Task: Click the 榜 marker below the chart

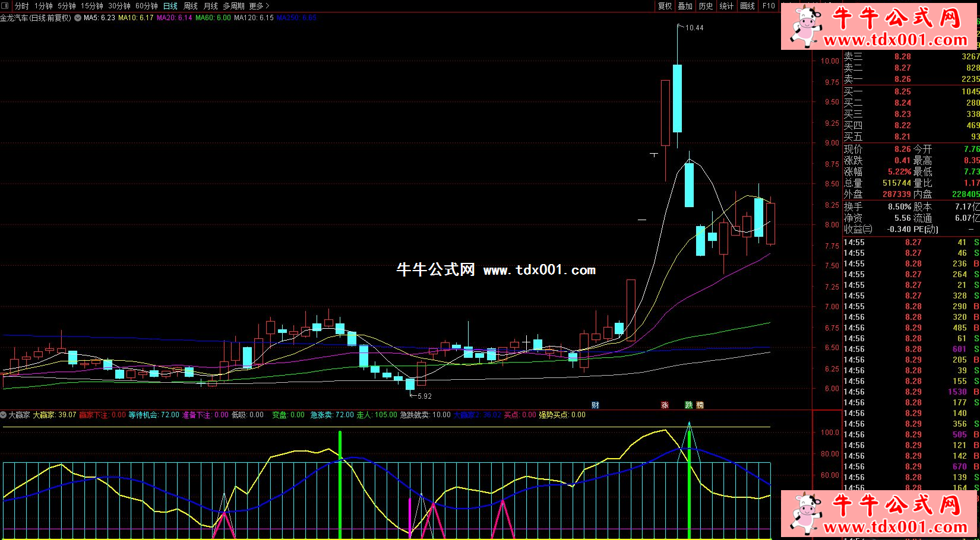Action: 700,405
